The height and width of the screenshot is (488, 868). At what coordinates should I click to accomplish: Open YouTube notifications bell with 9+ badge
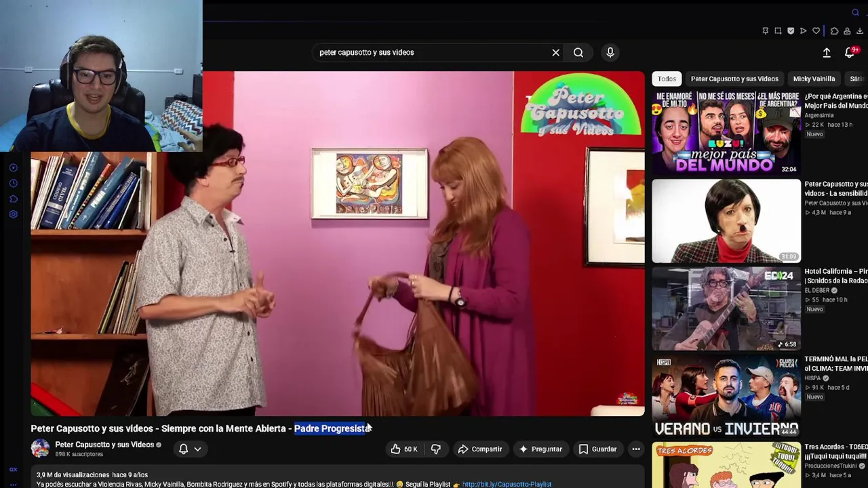click(849, 52)
